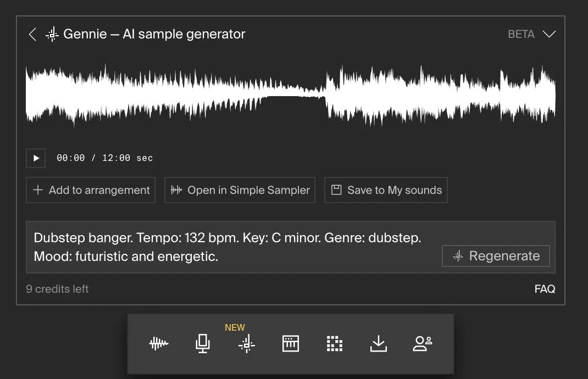Image resolution: width=588 pixels, height=379 pixels.
Task: Click Add to arrangement
Action: pos(90,190)
